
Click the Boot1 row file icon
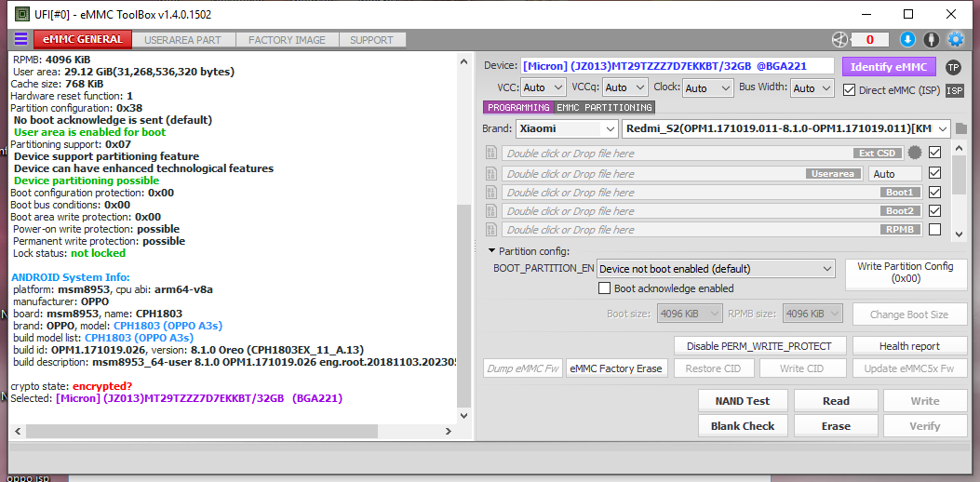tap(491, 193)
